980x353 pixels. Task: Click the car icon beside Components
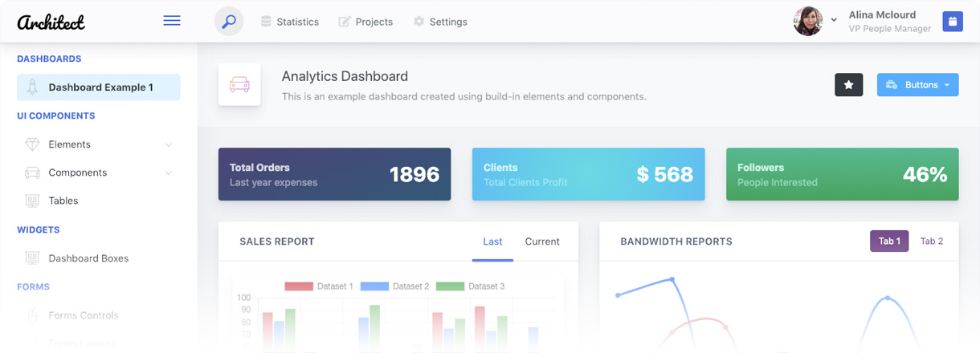[32, 172]
